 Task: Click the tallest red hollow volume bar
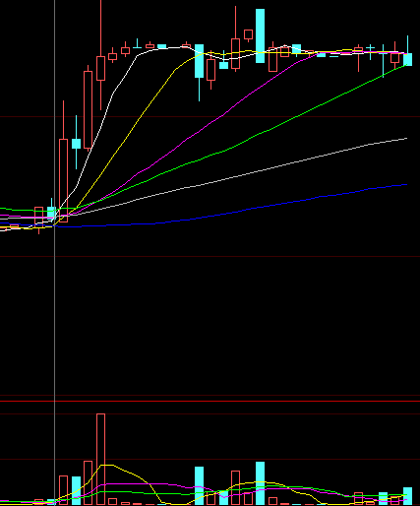click(100, 459)
